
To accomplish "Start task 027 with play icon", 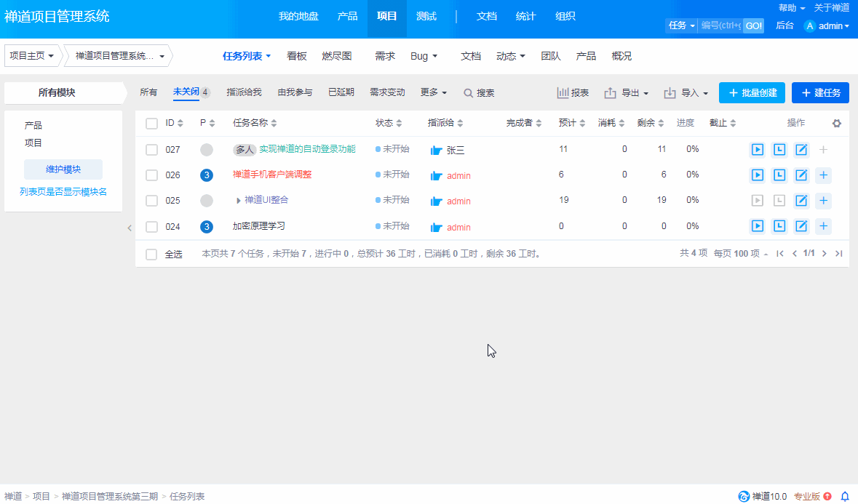I will (757, 150).
